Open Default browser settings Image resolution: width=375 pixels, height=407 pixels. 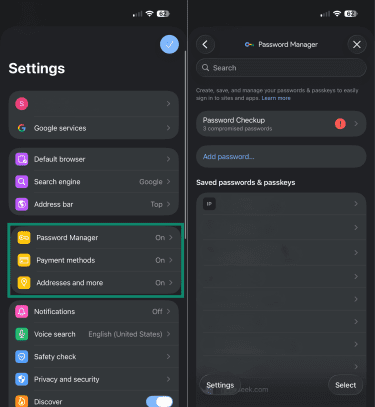94,159
